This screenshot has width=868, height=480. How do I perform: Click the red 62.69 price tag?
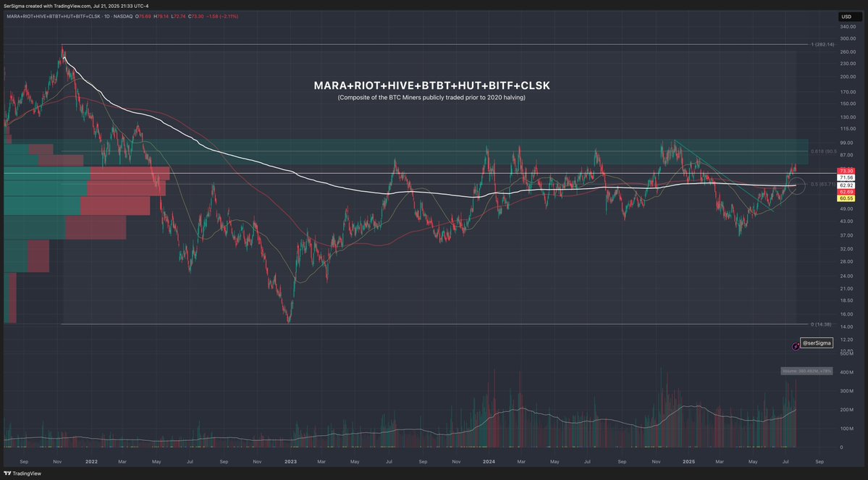pyautogui.click(x=846, y=192)
